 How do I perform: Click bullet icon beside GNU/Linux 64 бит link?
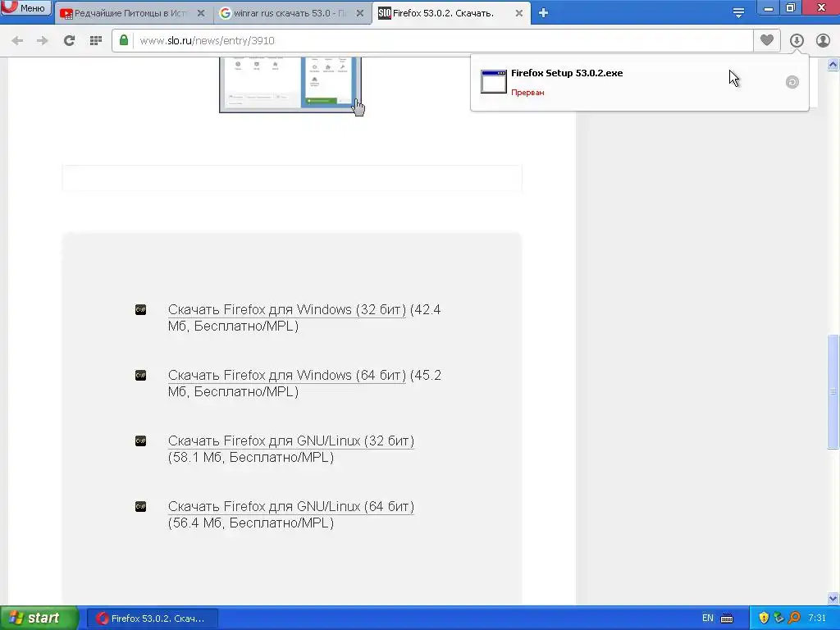click(x=140, y=506)
